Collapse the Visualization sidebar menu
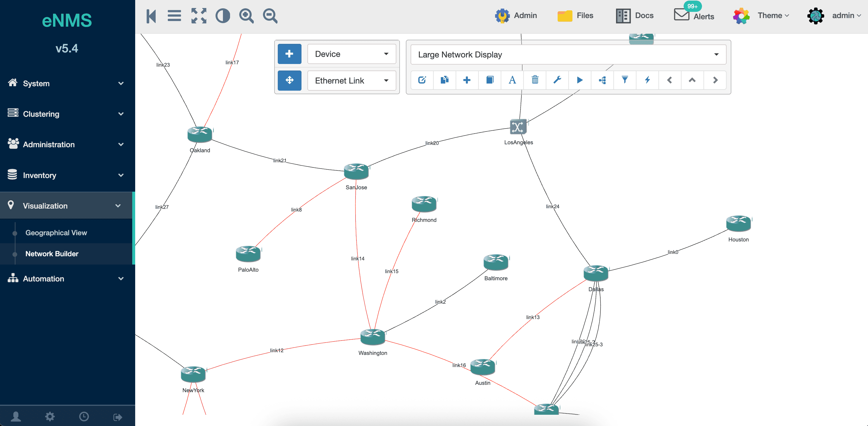The image size is (868, 426). (x=66, y=206)
